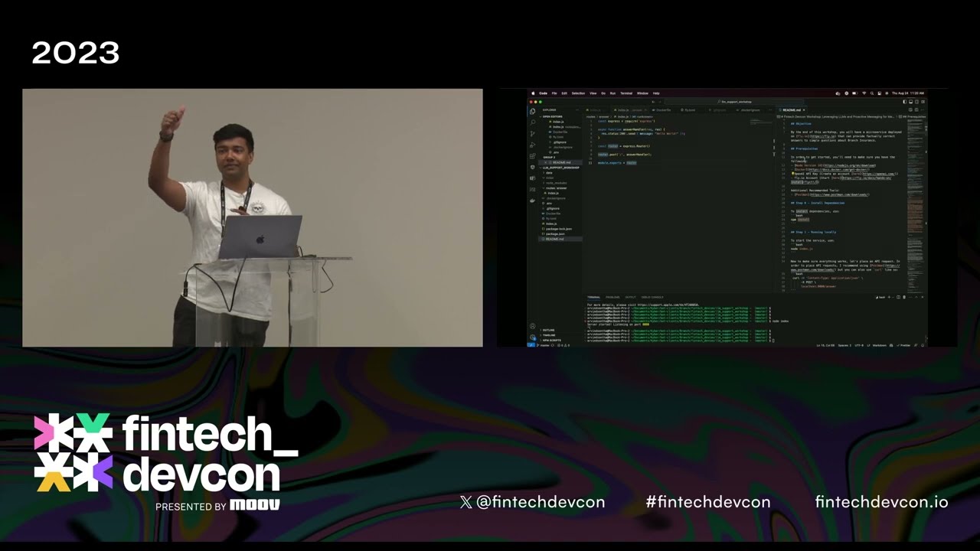This screenshot has width=980, height=551.
Task: Click the new terminal plus button
Action: click(889, 297)
